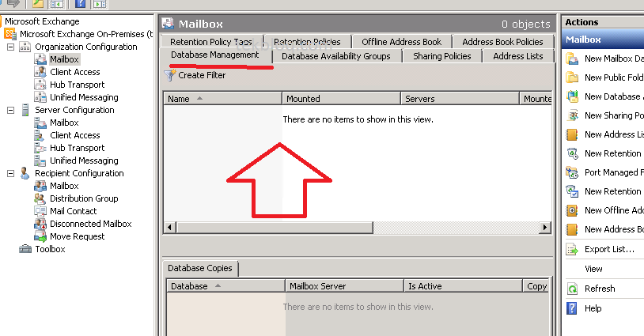Screen dimensions: 644x336
Task: Click the Distribution Group icon in tree
Action: click(40, 198)
